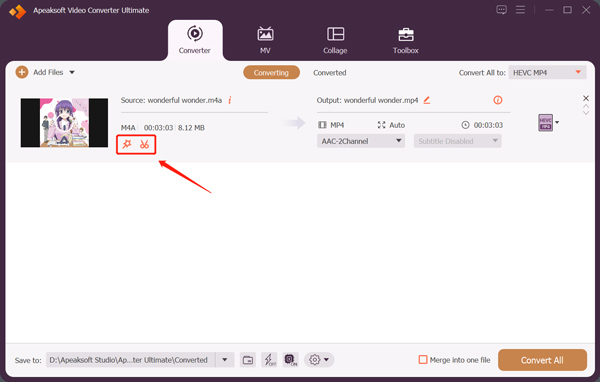Click the Auto resolution icon
This screenshot has width=600, height=382.
(x=381, y=125)
